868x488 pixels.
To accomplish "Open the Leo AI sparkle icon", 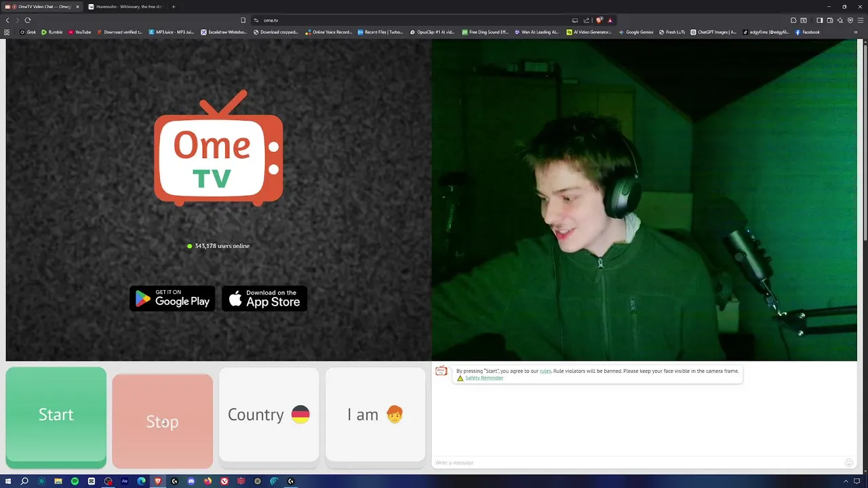I will (840, 20).
